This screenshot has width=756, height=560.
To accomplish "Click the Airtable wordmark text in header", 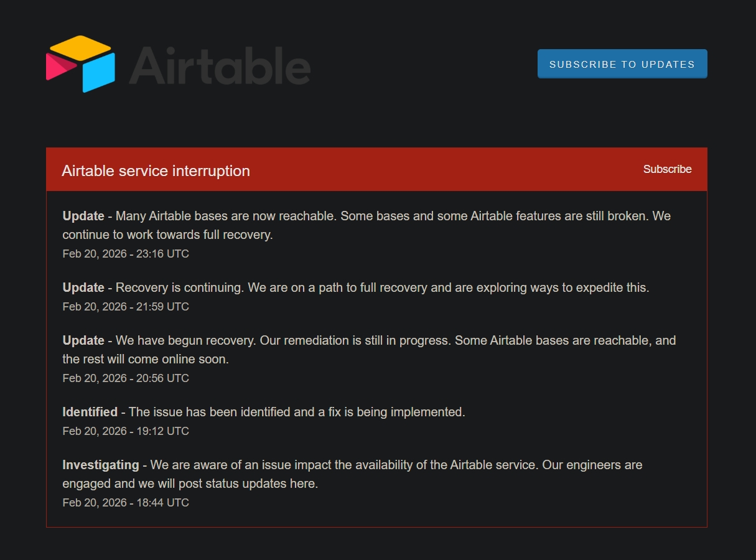I will point(220,65).
